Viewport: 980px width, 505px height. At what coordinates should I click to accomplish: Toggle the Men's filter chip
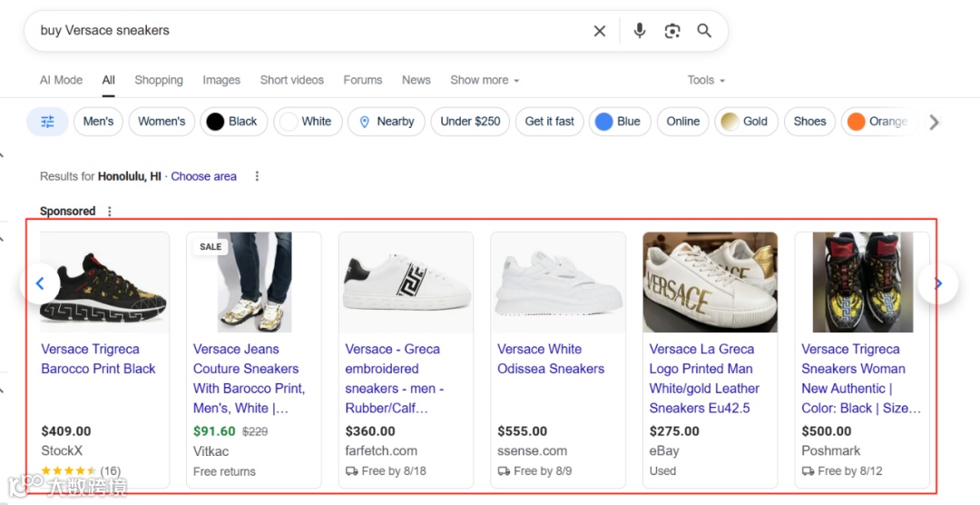(x=98, y=122)
